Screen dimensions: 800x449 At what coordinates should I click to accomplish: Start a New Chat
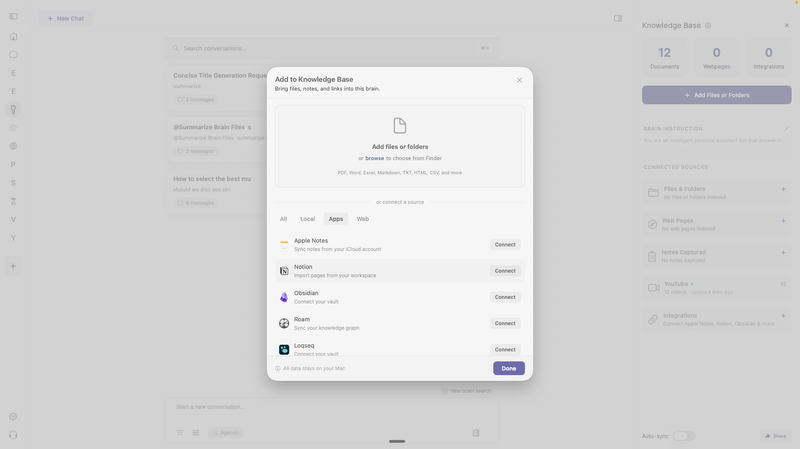point(66,18)
